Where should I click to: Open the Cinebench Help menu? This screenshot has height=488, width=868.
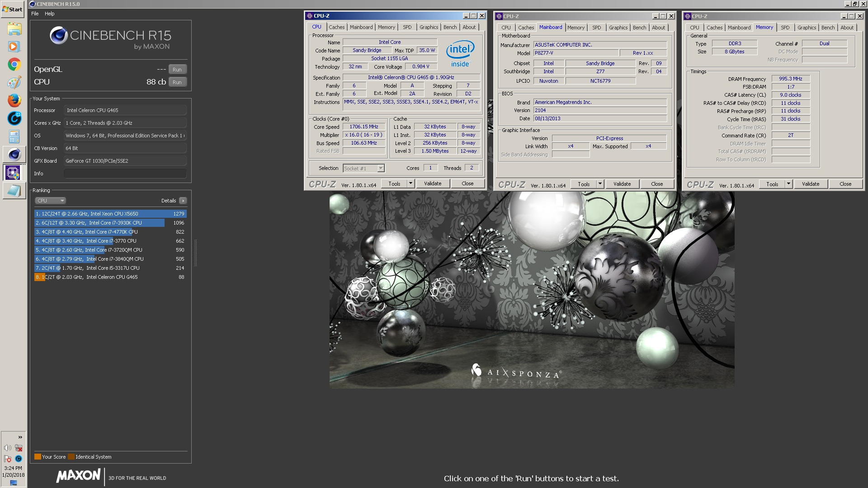pyautogui.click(x=50, y=14)
